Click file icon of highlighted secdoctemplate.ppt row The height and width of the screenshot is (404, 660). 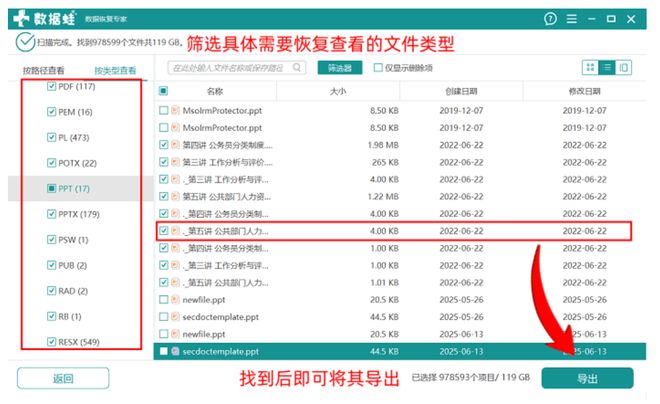coord(176,351)
